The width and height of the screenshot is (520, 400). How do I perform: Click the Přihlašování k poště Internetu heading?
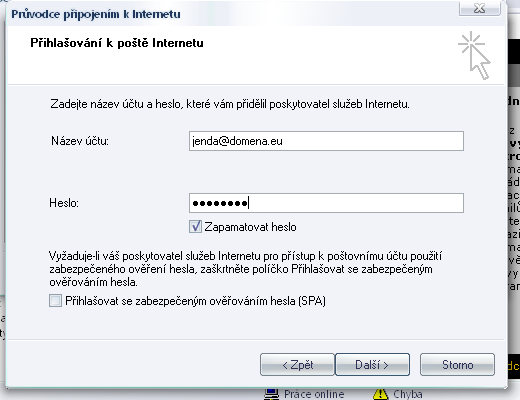117,43
